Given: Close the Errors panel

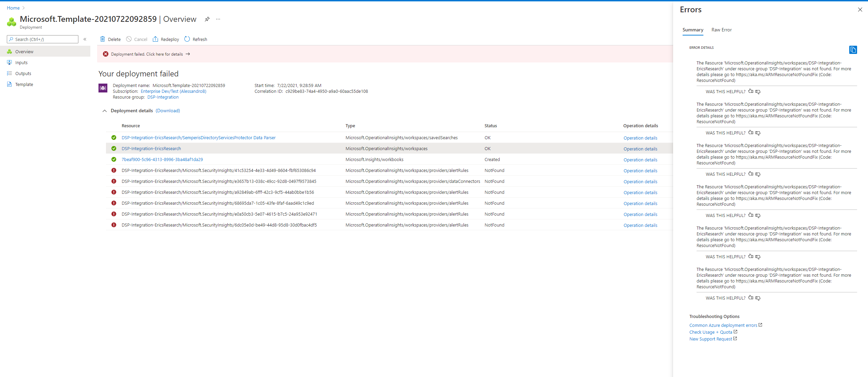Looking at the screenshot, I should (860, 10).
